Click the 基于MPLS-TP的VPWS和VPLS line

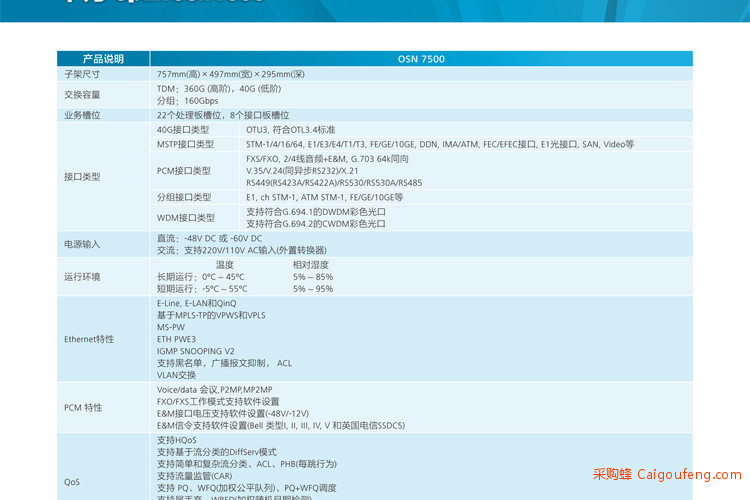click(211, 315)
